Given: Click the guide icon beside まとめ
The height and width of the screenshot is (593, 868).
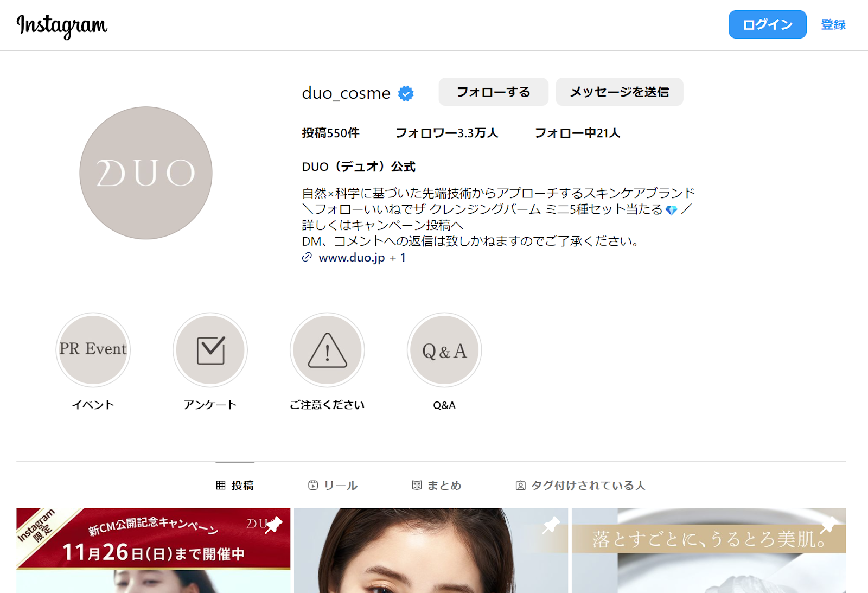Looking at the screenshot, I should (417, 485).
